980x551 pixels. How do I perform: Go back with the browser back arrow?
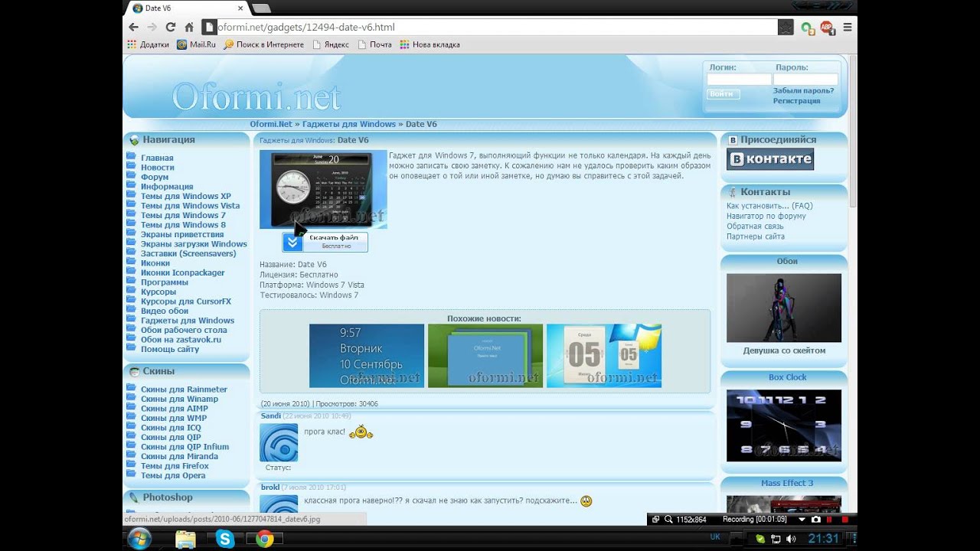pyautogui.click(x=133, y=27)
